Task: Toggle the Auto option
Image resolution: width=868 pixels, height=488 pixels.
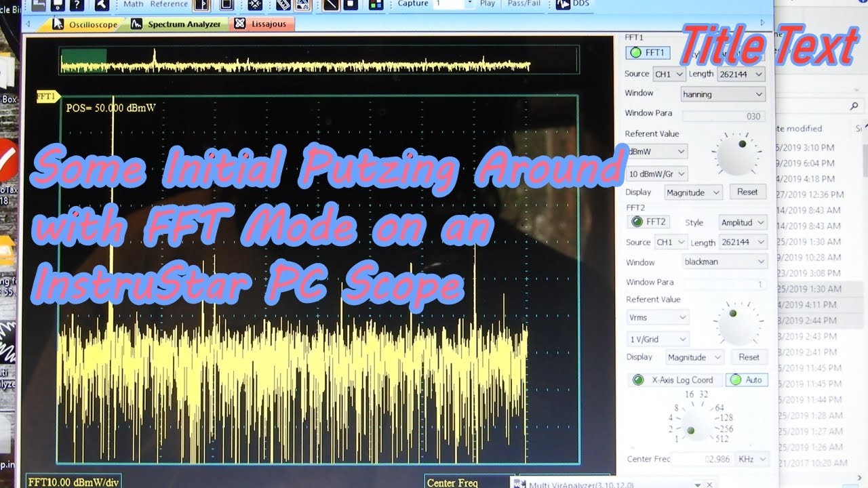Action: [x=747, y=380]
